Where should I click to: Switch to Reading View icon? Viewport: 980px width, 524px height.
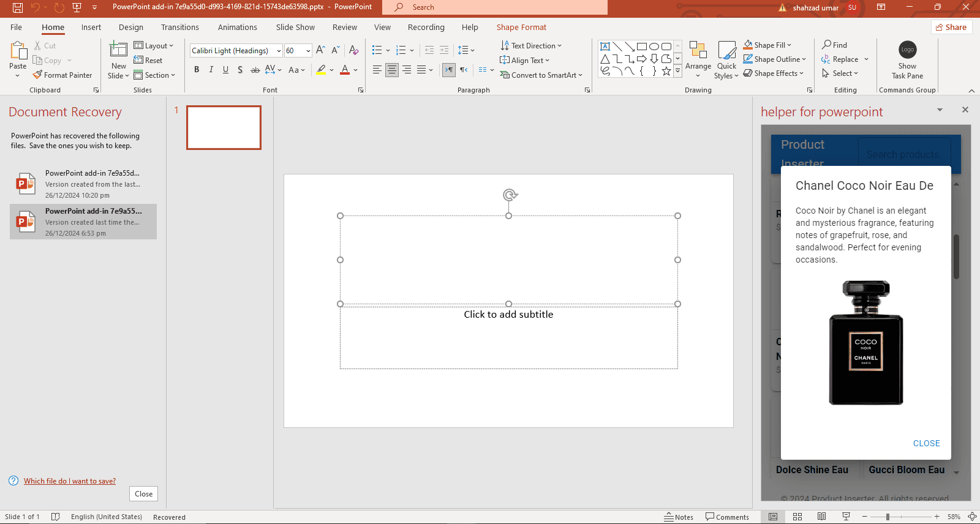(x=821, y=517)
